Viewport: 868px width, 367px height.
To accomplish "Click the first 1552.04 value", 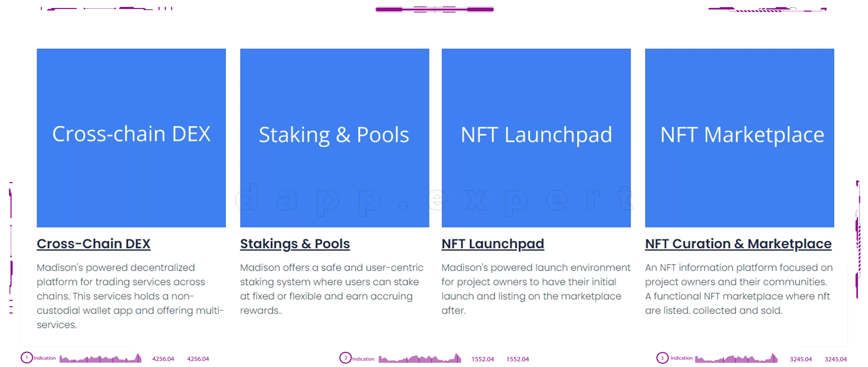I will 482,359.
